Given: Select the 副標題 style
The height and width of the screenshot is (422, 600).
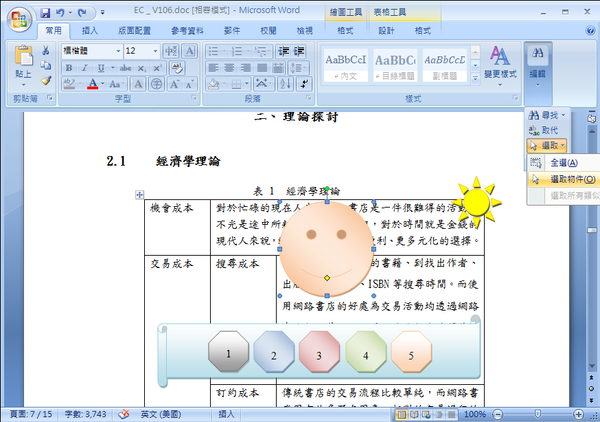Looking at the screenshot, I should click(445, 65).
